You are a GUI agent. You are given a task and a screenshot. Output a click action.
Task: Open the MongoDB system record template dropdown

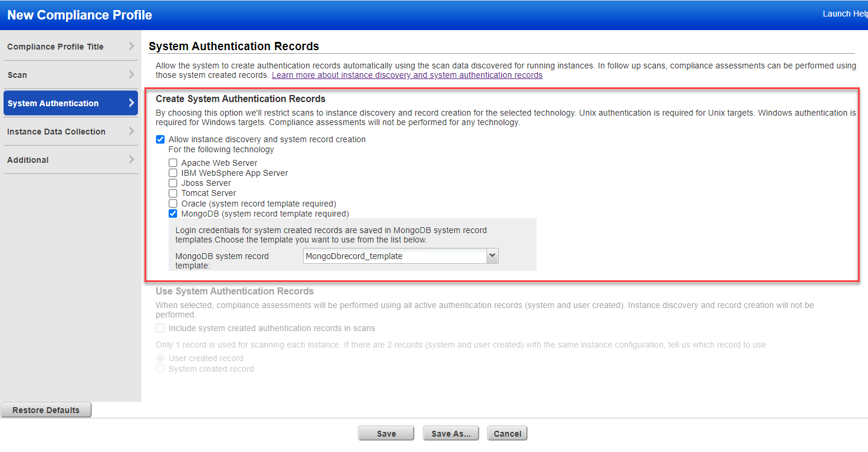(492, 256)
